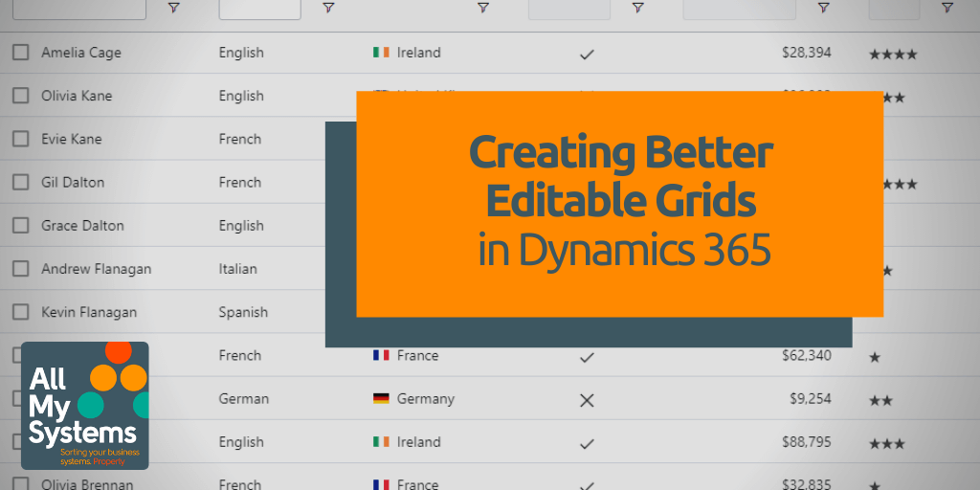Click the three-star rating in the $88,795 row
The width and height of the screenshot is (980, 490).
[x=887, y=444]
